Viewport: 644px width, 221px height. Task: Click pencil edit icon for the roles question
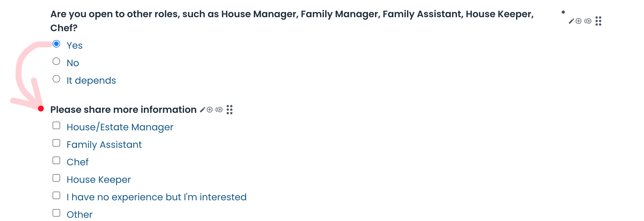click(x=571, y=21)
